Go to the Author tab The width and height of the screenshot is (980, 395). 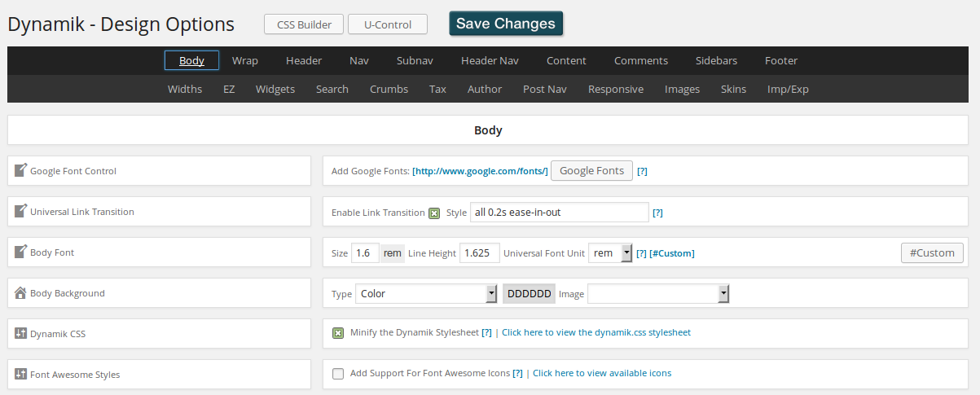coord(485,89)
